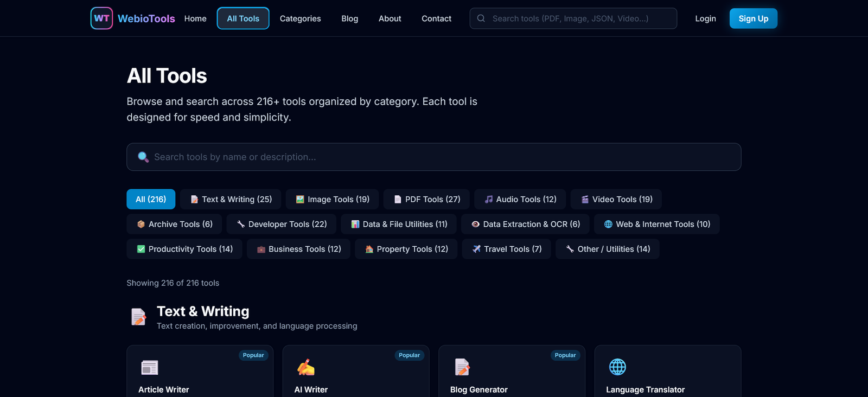Open the Categories navigation menu
This screenshot has height=397, width=868.
coord(300,18)
